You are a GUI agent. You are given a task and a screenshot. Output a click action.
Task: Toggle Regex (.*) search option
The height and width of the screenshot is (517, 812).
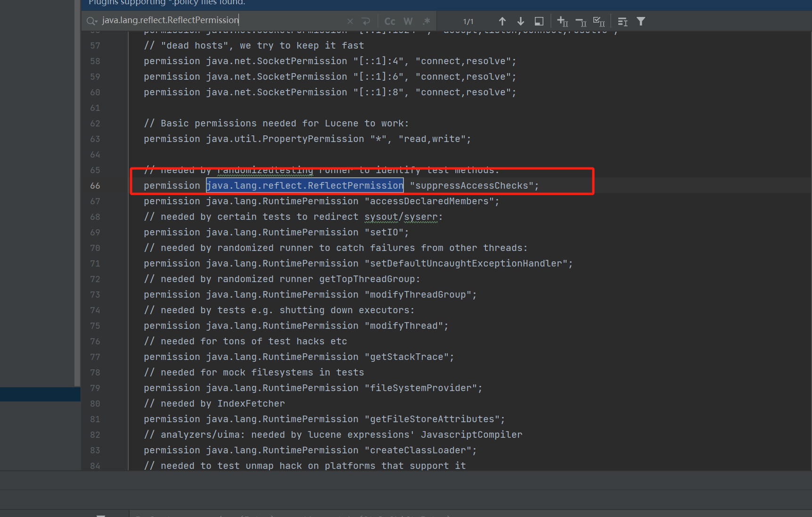tap(426, 21)
